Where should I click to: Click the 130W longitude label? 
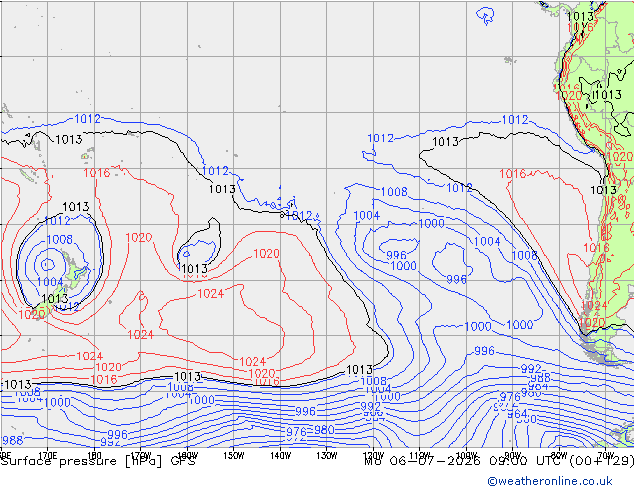coord(327,455)
